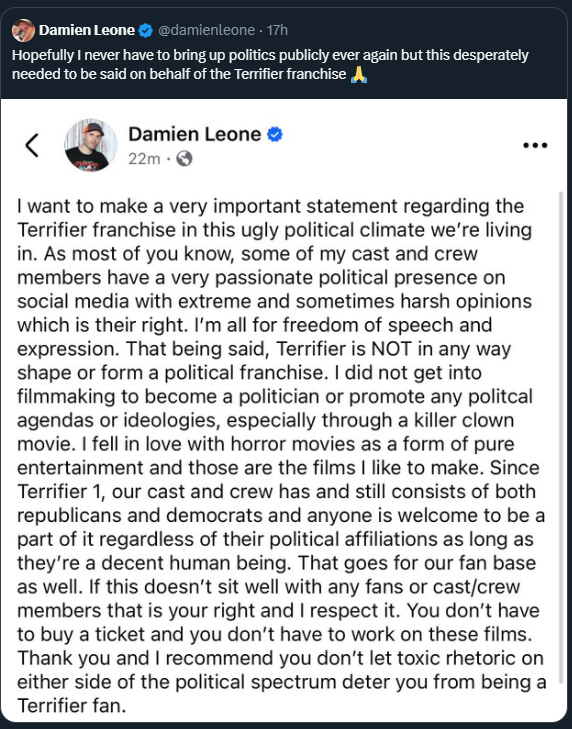Open the @damienleone handle
572x729 pixels.
pyautogui.click(x=206, y=30)
